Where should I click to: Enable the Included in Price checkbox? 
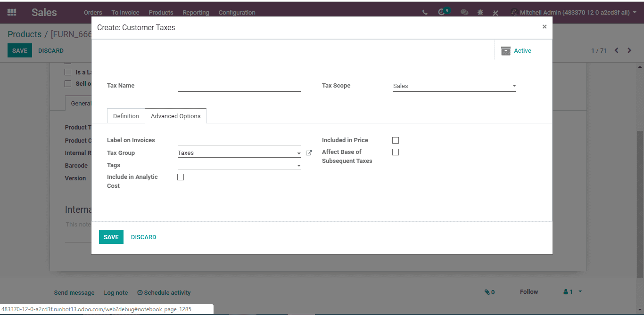(396, 140)
